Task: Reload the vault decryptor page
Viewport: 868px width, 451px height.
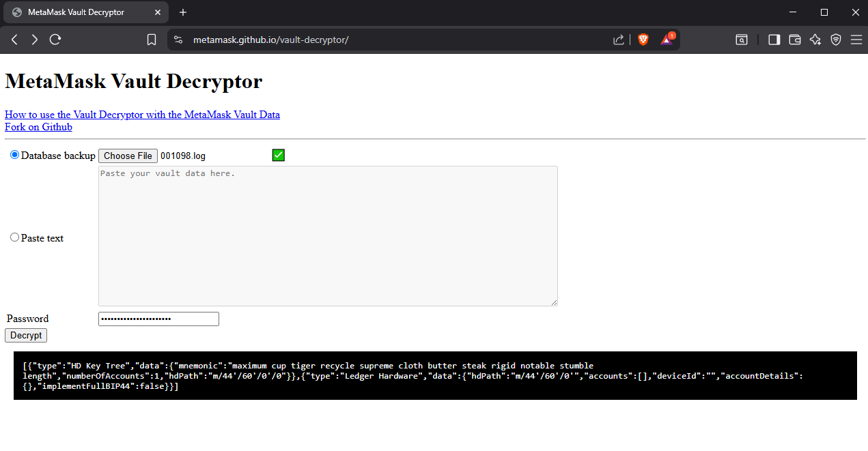Action: (x=55, y=40)
